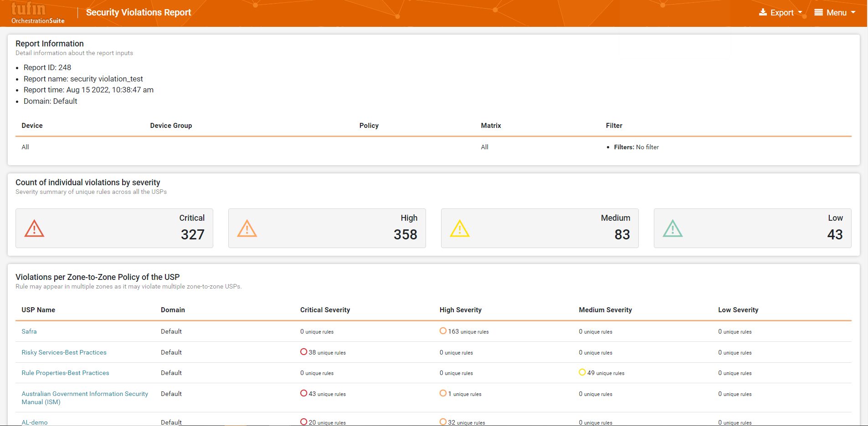
Task: Click the Critical Severity column header
Action: pyautogui.click(x=325, y=310)
